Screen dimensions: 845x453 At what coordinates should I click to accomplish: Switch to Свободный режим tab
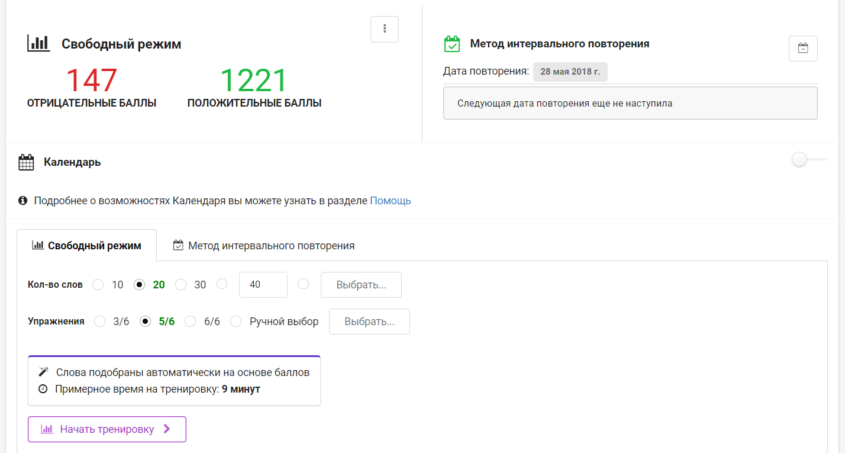click(x=87, y=246)
